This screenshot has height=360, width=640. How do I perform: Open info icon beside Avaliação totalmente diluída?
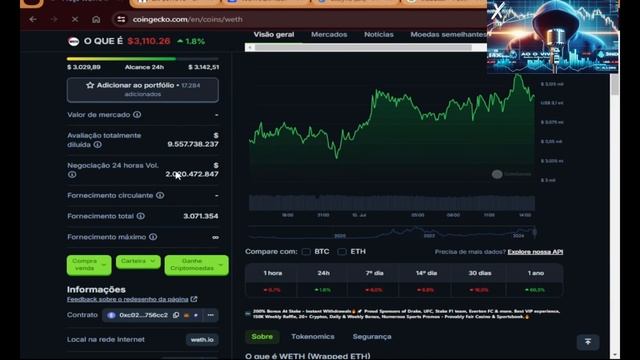(x=98, y=144)
